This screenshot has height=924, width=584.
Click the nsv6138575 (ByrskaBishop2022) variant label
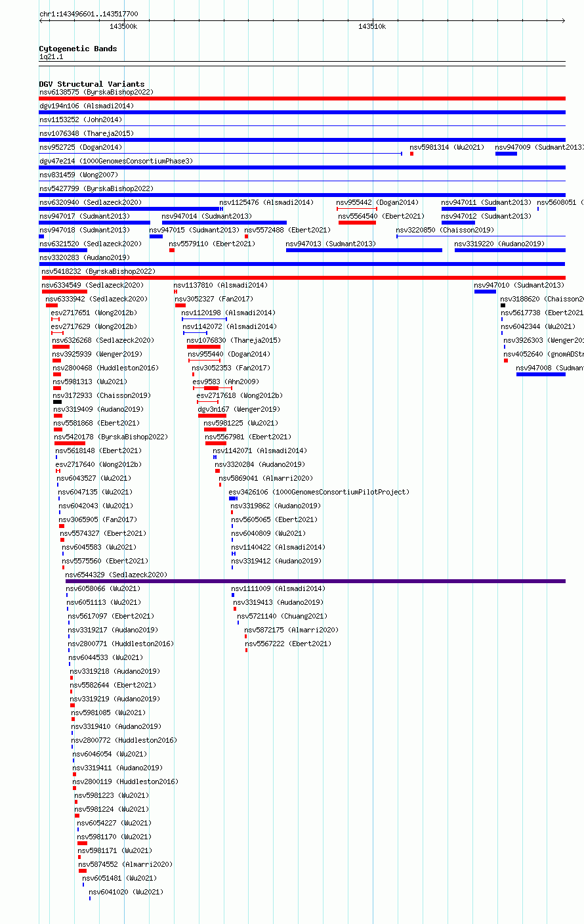[x=96, y=92]
